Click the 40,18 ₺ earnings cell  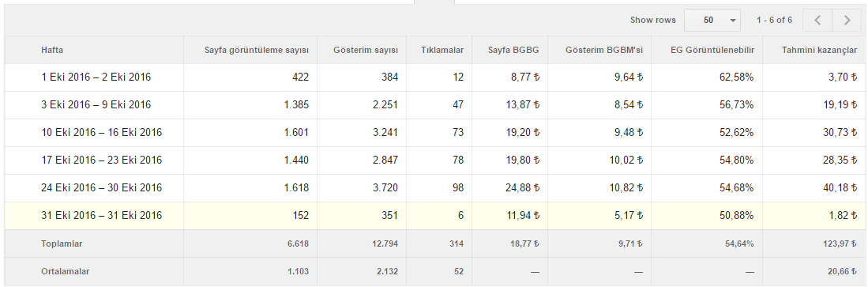click(839, 188)
